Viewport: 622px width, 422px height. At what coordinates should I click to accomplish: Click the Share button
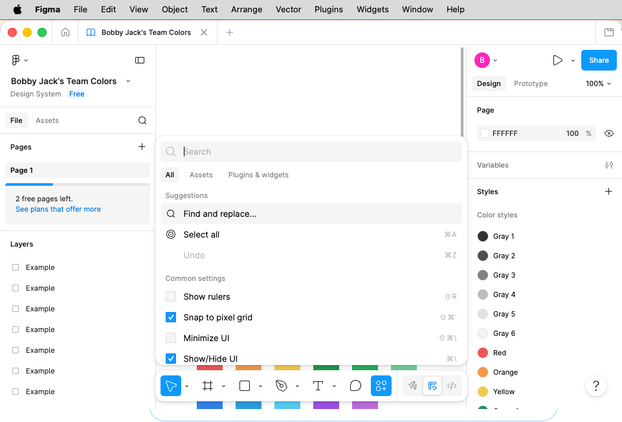(x=599, y=60)
